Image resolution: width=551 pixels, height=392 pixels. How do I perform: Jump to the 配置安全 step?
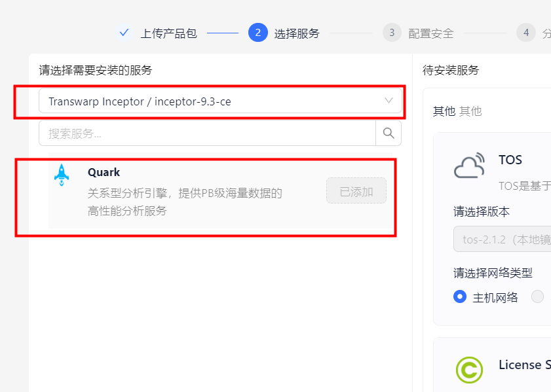point(431,33)
